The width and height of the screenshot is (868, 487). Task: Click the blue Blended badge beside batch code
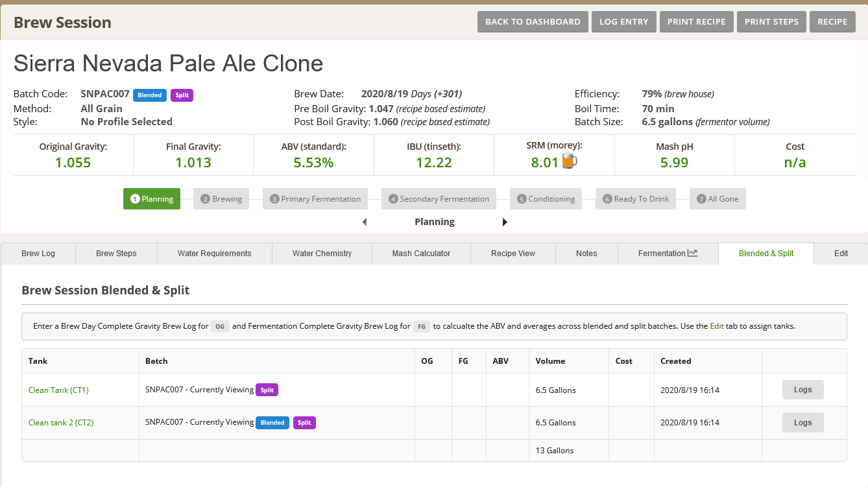[150, 95]
